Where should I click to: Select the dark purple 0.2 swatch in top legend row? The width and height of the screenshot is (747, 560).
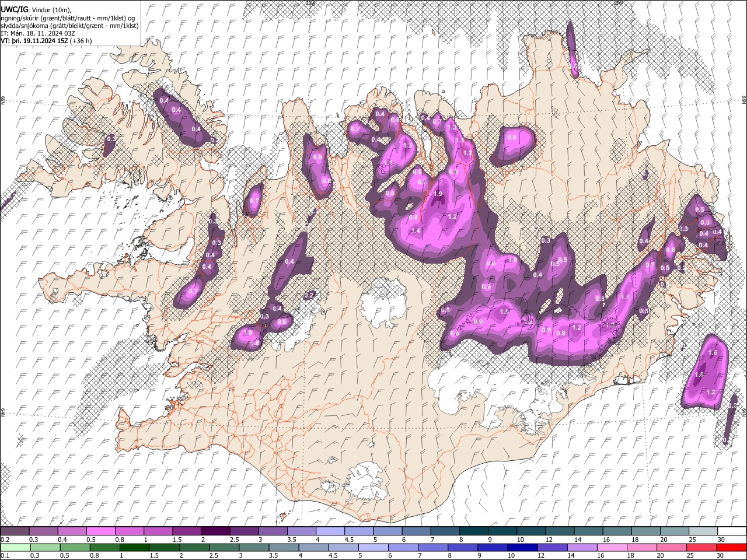15,531
